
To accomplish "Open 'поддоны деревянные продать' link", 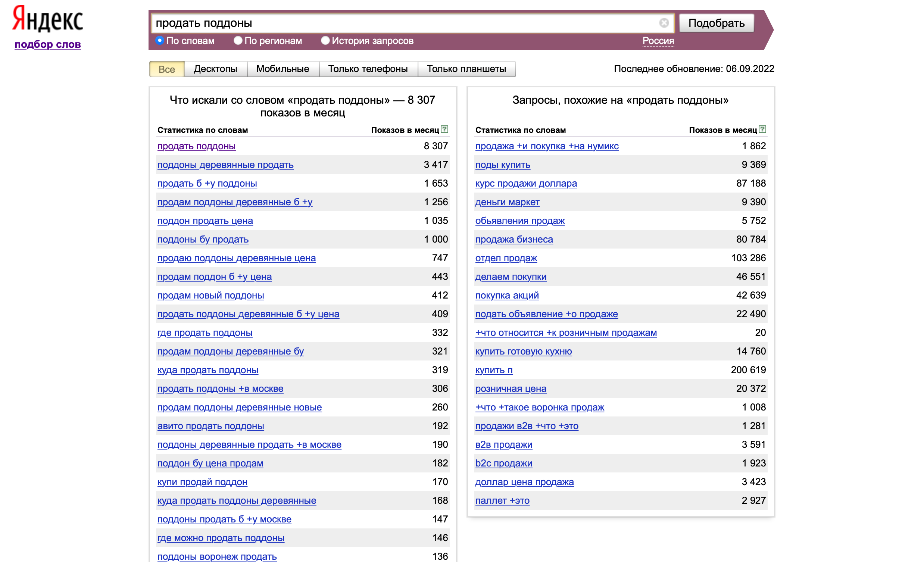I will (x=225, y=165).
